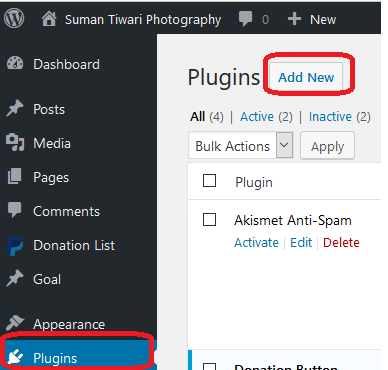Click the Pages icon in sidebar
Screen dimensions: 388x370
15,176
